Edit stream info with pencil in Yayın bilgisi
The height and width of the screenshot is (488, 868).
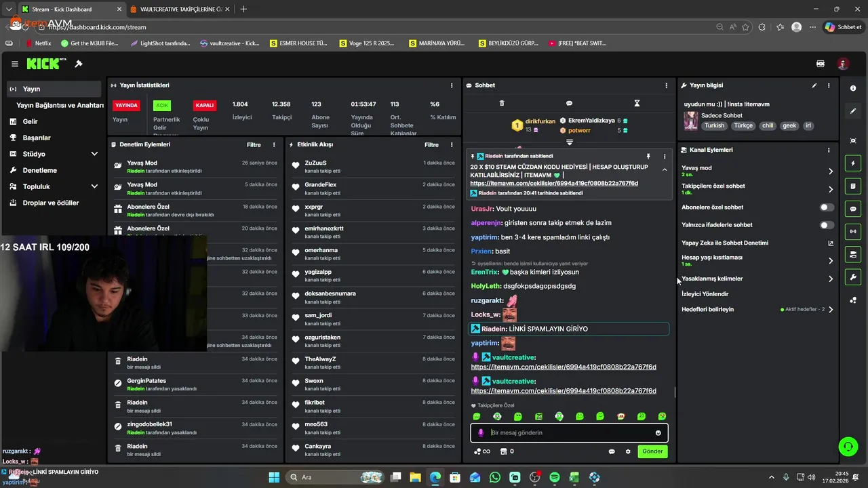[x=814, y=85]
